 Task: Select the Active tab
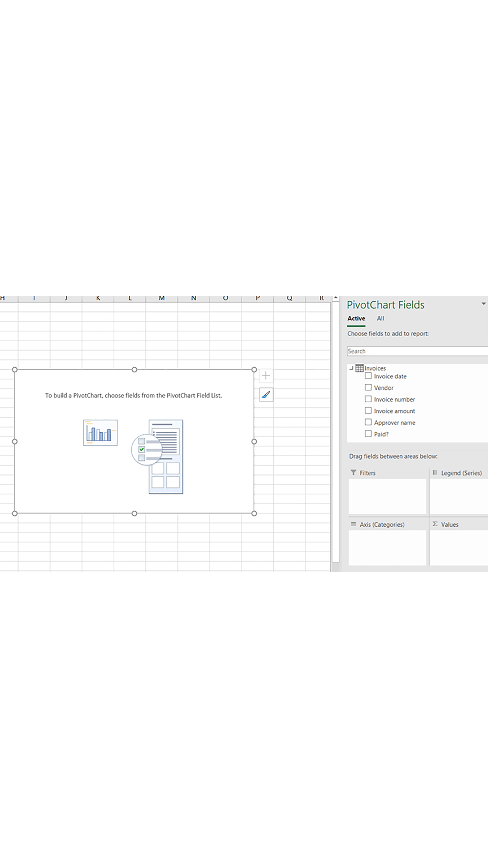[356, 318]
